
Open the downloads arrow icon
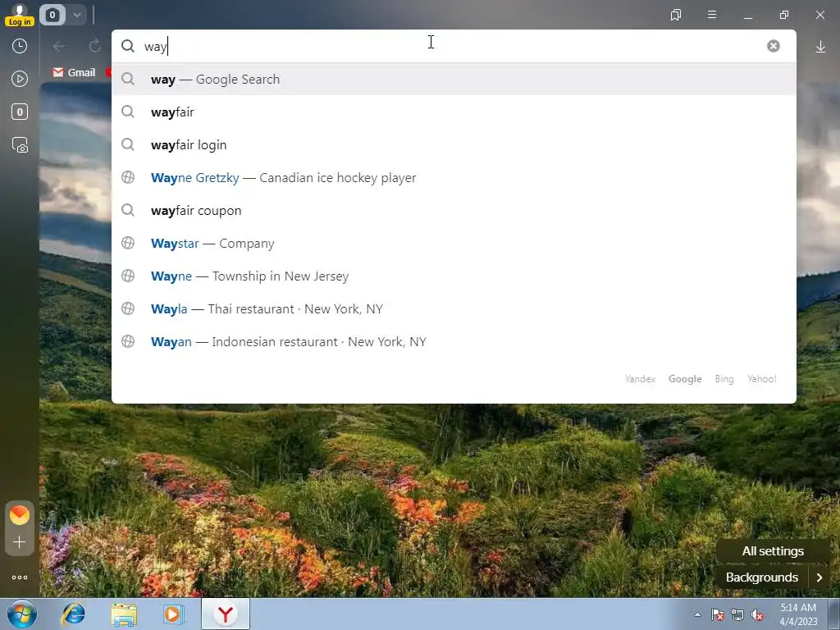click(820, 47)
